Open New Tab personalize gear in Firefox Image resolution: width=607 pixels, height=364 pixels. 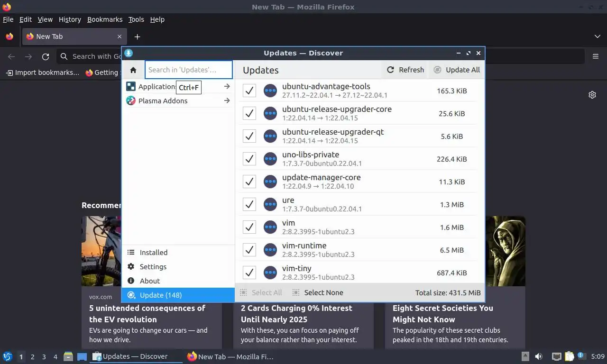click(592, 95)
